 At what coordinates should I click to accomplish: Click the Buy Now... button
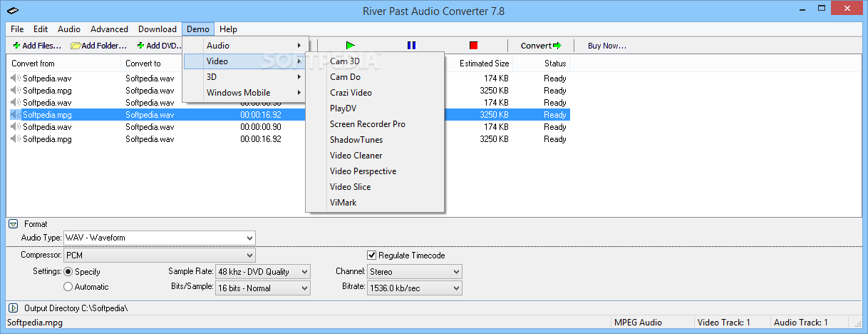[x=606, y=46]
